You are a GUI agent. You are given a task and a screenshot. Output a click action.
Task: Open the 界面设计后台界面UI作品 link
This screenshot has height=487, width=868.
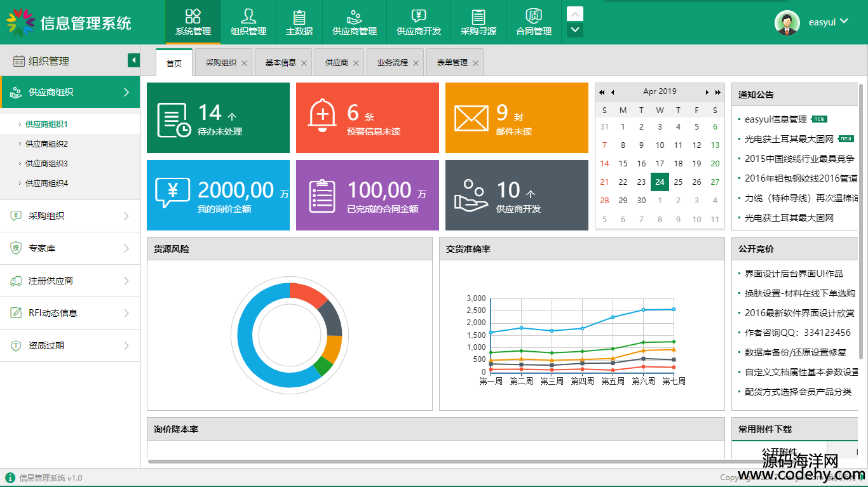coord(794,274)
